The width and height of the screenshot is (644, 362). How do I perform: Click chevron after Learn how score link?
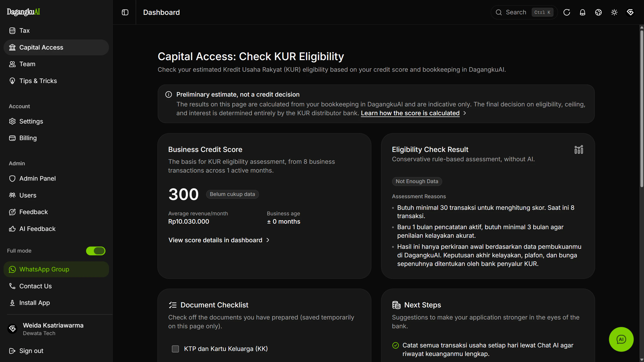[465, 113]
